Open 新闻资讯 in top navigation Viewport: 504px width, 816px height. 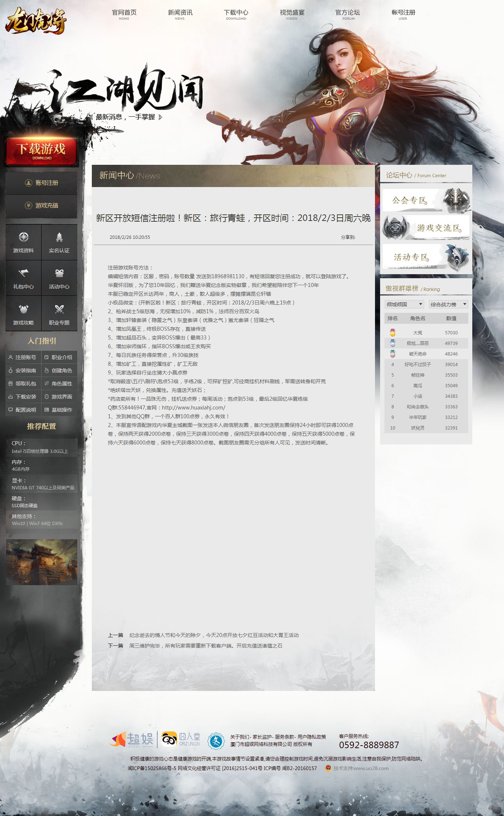[x=180, y=15]
